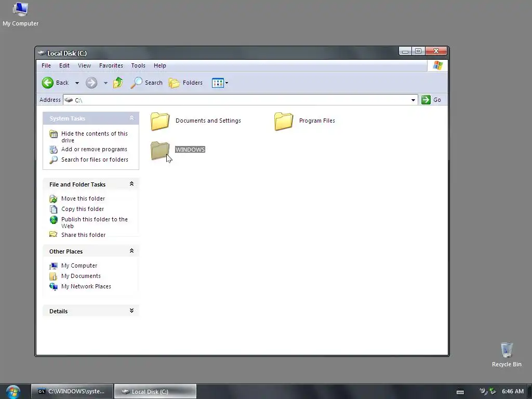Open My Documents in Other Places
The image size is (532, 399).
(81, 276)
